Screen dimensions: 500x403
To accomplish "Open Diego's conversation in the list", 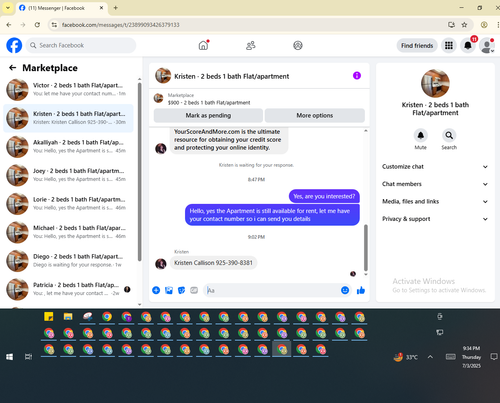I will (x=68, y=261).
